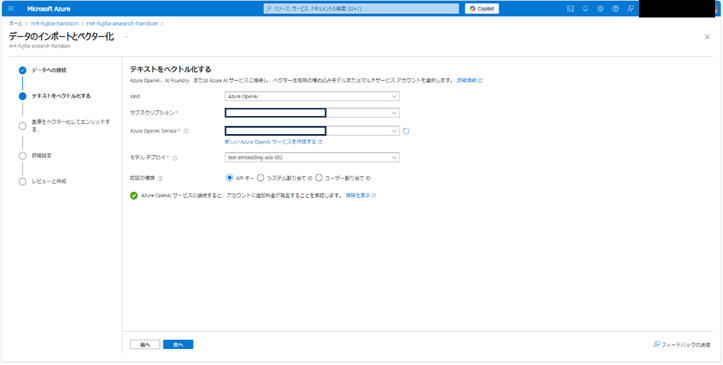Click the Copilot button
The height and width of the screenshot is (365, 723).
click(482, 9)
